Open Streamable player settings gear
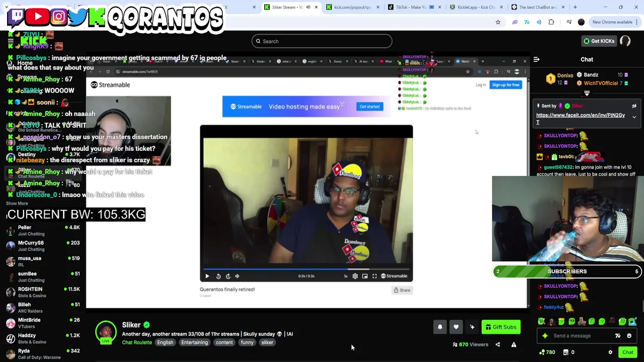644x362 pixels. click(355, 276)
